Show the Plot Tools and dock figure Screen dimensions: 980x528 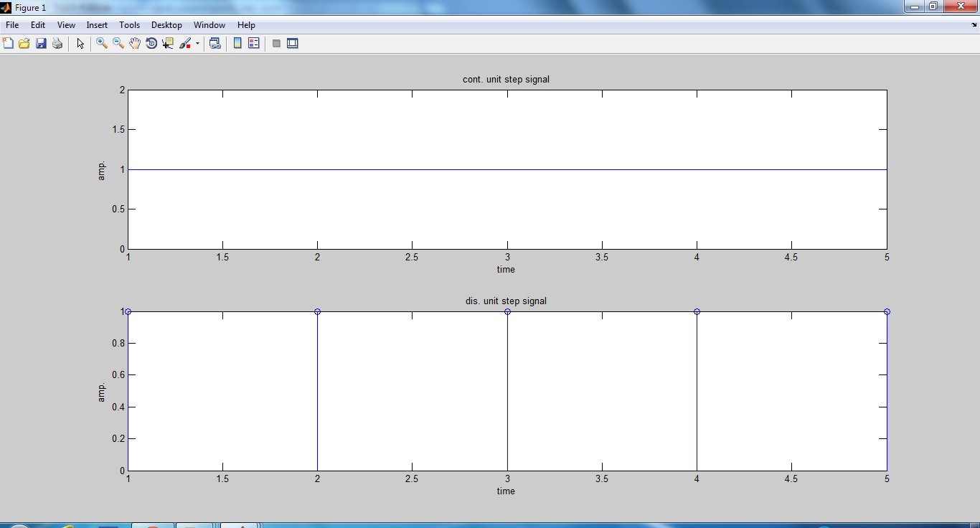point(293,43)
